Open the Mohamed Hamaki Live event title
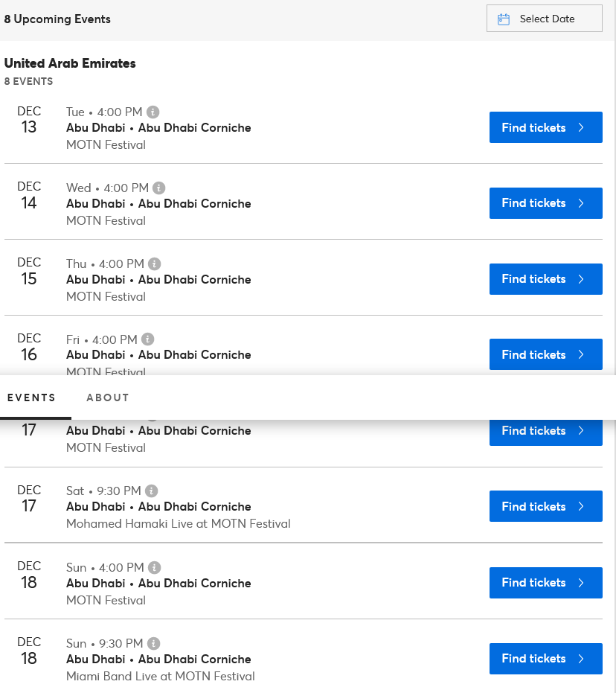616x693 pixels. point(179,524)
